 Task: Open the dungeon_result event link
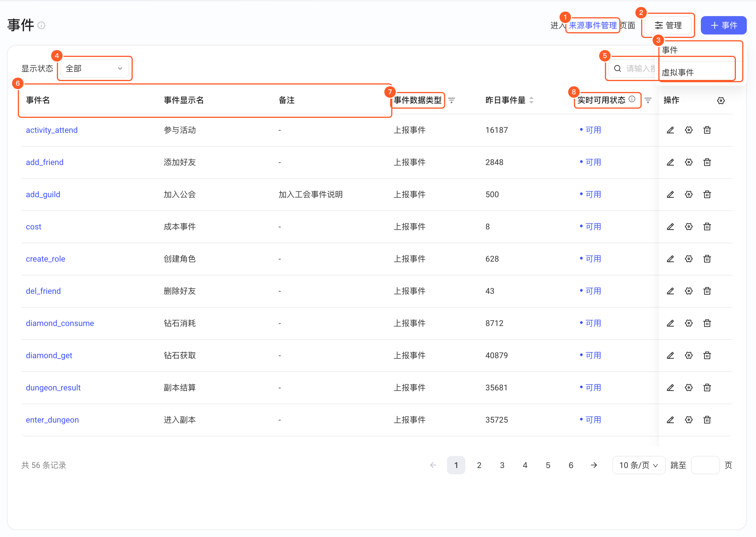point(53,387)
